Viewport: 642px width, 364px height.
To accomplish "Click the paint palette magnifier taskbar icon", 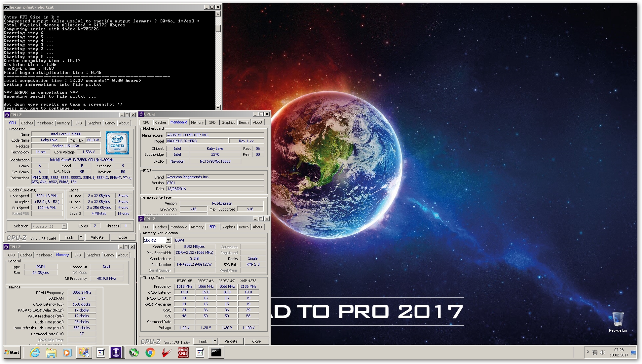I will click(x=84, y=352).
